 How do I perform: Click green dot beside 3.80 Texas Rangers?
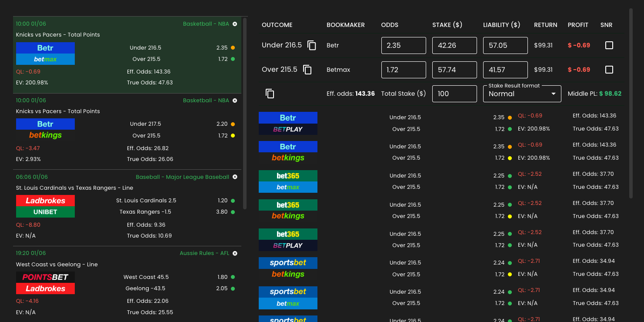pos(233,212)
